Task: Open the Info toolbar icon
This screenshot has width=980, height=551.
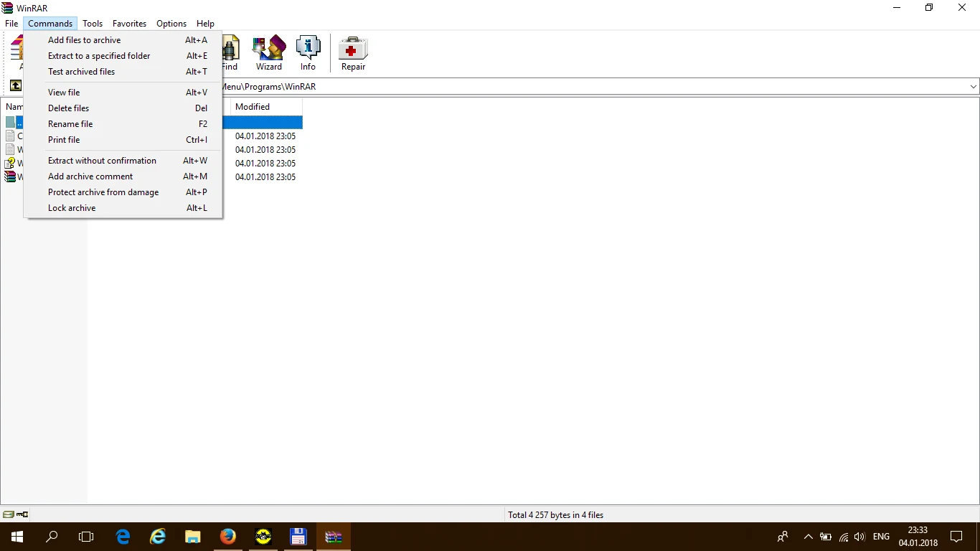Action: (308, 53)
